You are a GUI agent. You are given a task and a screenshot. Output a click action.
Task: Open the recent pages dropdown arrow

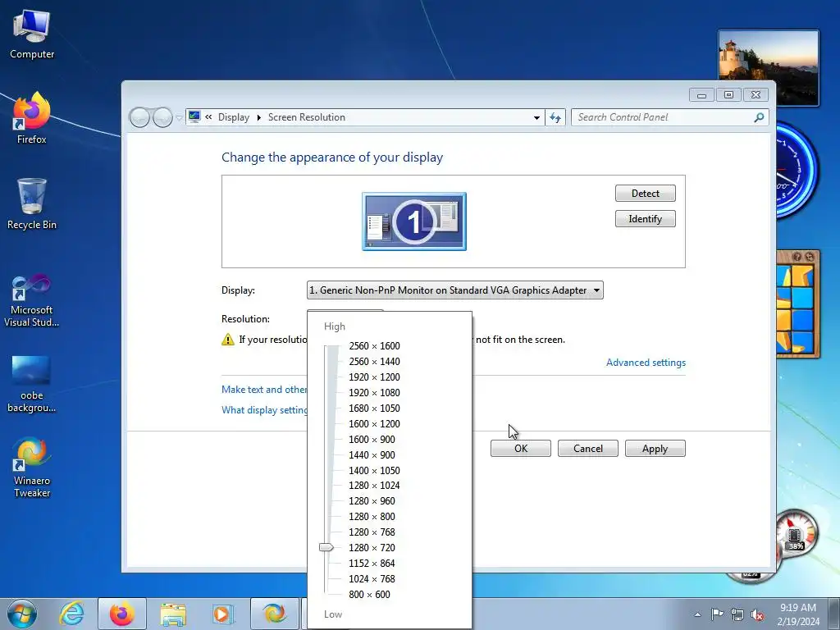(x=179, y=117)
